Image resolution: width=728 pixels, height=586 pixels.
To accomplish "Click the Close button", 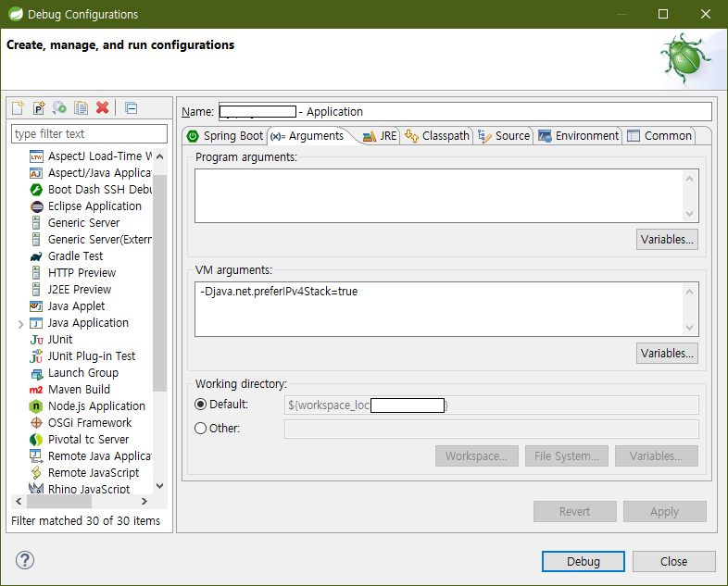I will (673, 561).
